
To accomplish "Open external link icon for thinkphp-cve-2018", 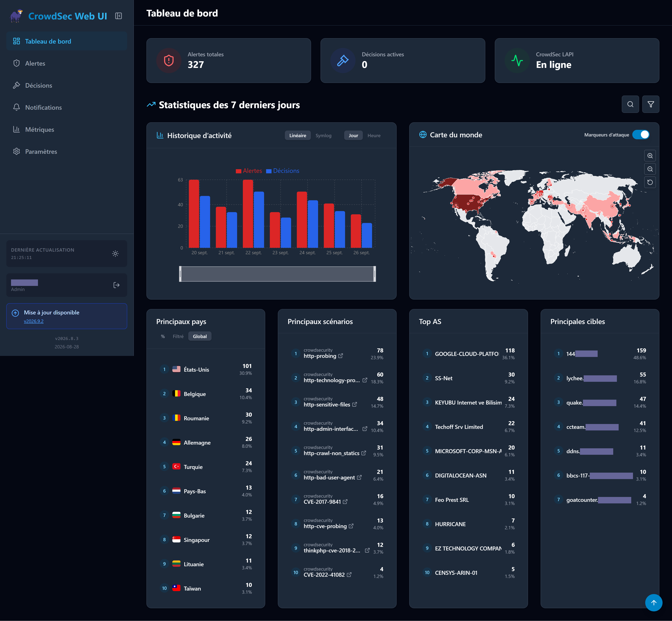I will point(367,550).
